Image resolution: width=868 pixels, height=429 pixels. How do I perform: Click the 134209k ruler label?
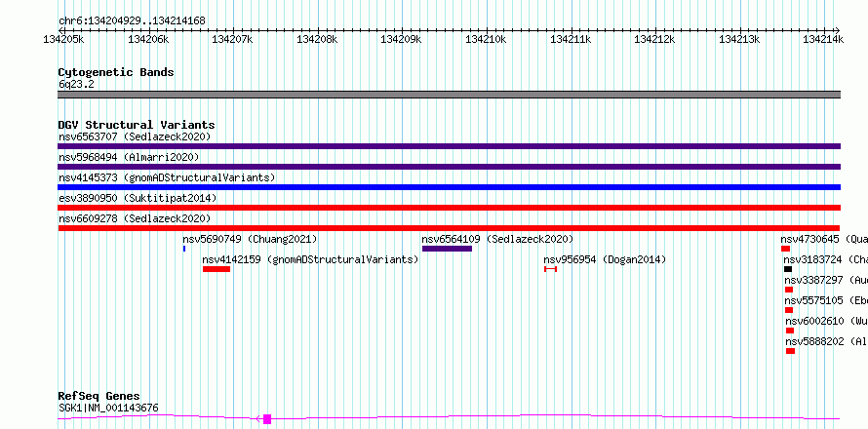401,39
